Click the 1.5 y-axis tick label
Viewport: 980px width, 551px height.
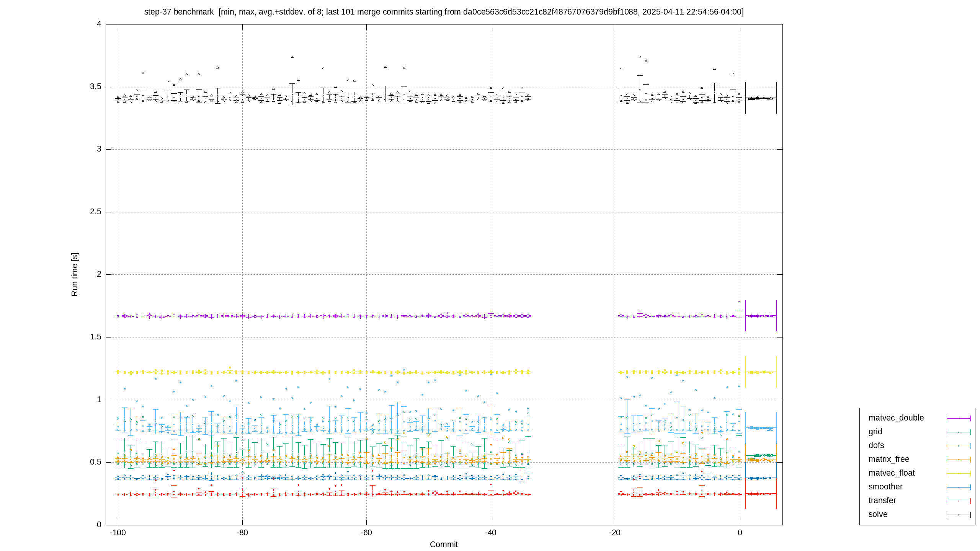click(x=96, y=337)
